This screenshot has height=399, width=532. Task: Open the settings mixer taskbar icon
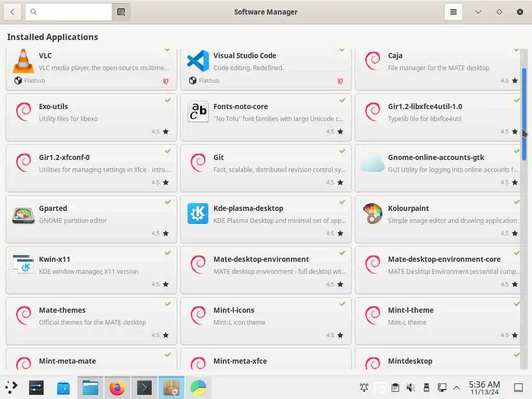point(36,388)
